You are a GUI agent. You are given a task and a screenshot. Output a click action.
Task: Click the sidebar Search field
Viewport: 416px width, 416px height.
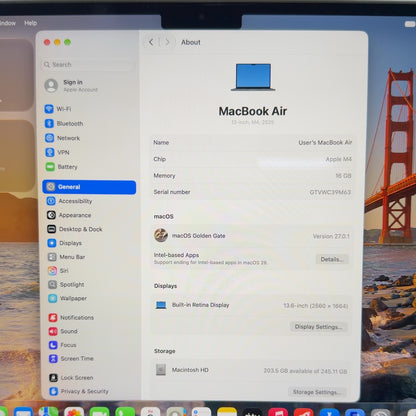pos(88,65)
